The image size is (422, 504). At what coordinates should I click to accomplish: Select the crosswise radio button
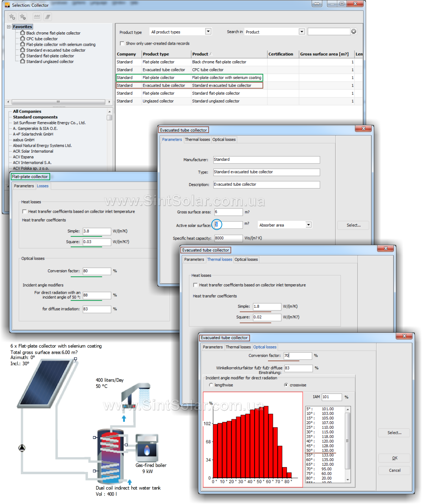pyautogui.click(x=286, y=385)
